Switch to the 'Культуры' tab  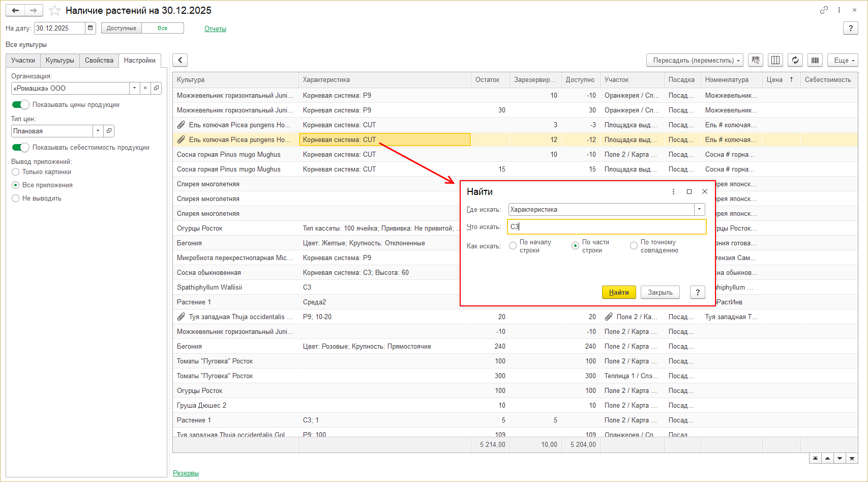tap(60, 61)
